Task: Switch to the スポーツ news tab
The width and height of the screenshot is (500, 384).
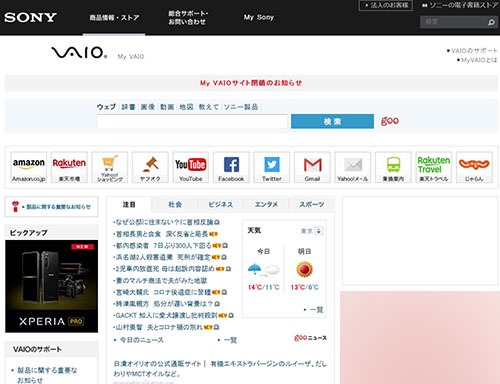Action: (311, 204)
